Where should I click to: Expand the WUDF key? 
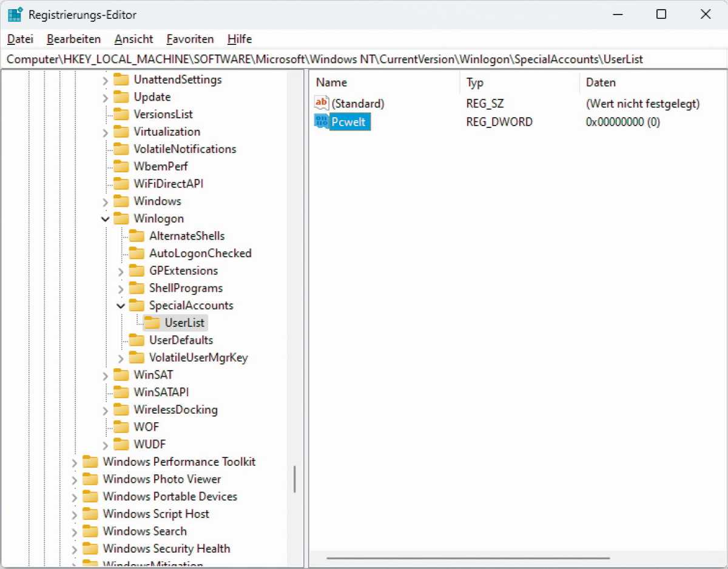point(106,445)
